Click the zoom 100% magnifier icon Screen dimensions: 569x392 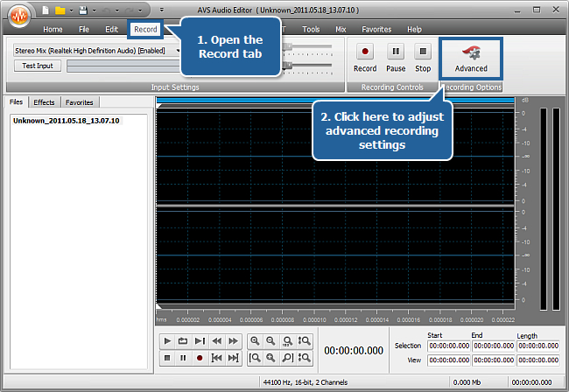(287, 341)
